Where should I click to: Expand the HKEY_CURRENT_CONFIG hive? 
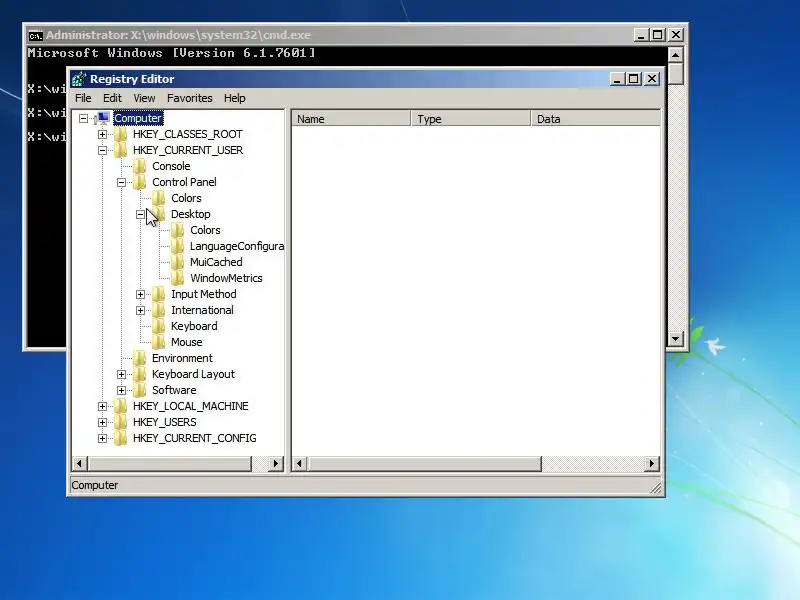pos(102,438)
